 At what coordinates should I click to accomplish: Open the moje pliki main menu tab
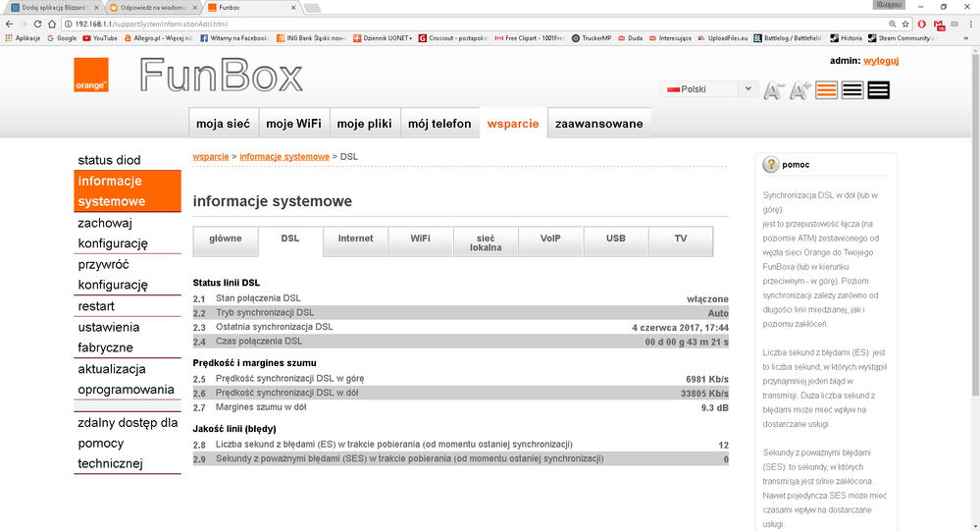(x=364, y=124)
